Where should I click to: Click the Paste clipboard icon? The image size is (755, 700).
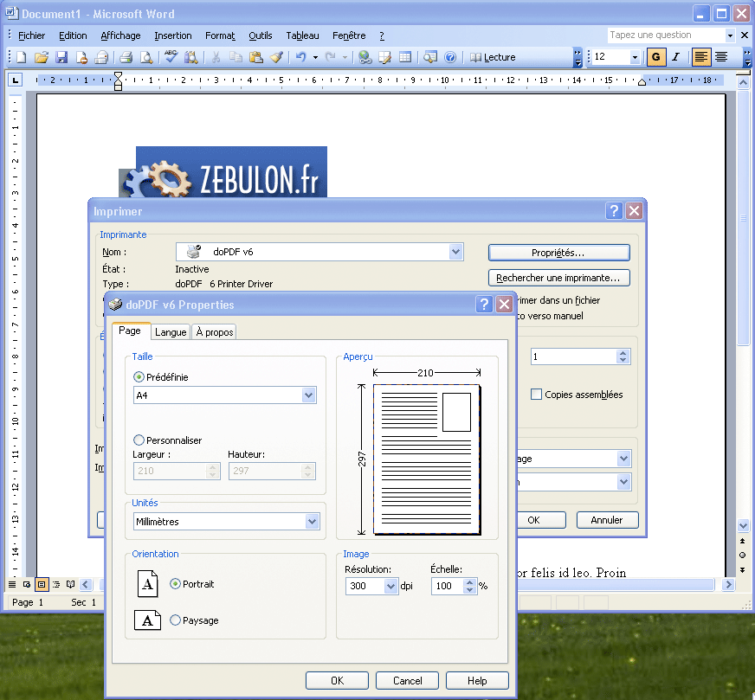tap(255, 57)
